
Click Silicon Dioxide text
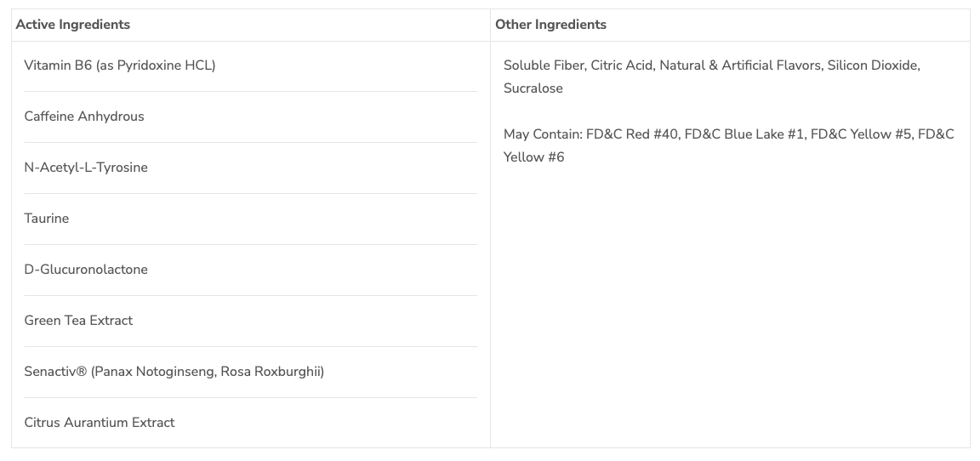click(873, 65)
